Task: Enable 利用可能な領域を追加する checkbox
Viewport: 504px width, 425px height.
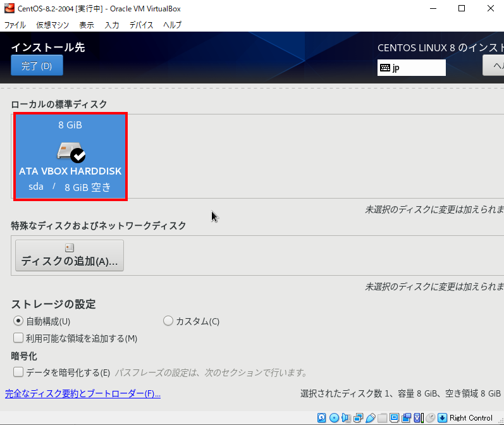Action: pyautogui.click(x=18, y=338)
